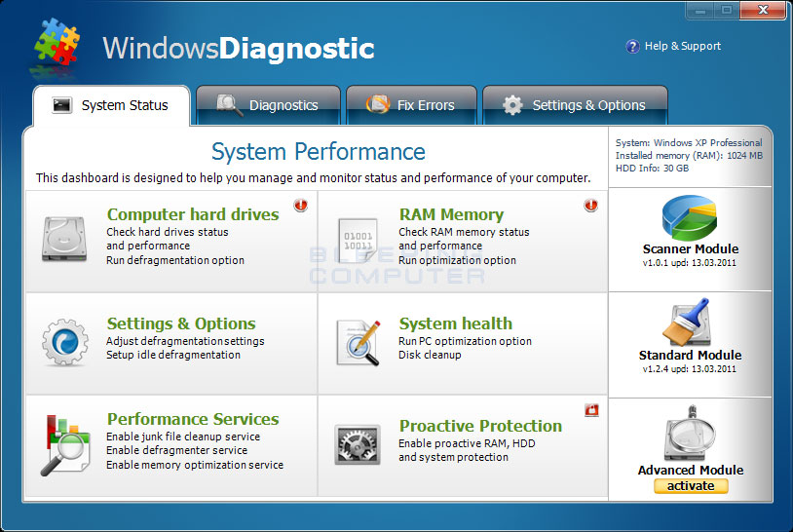Open Computer hard drives heading

pos(193,214)
